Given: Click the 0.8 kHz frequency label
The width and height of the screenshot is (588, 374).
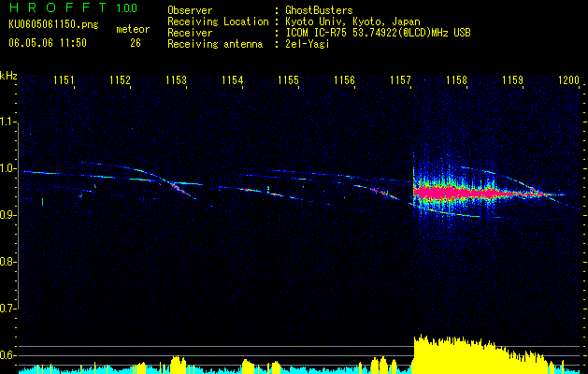Looking at the screenshot, I should tap(7, 262).
